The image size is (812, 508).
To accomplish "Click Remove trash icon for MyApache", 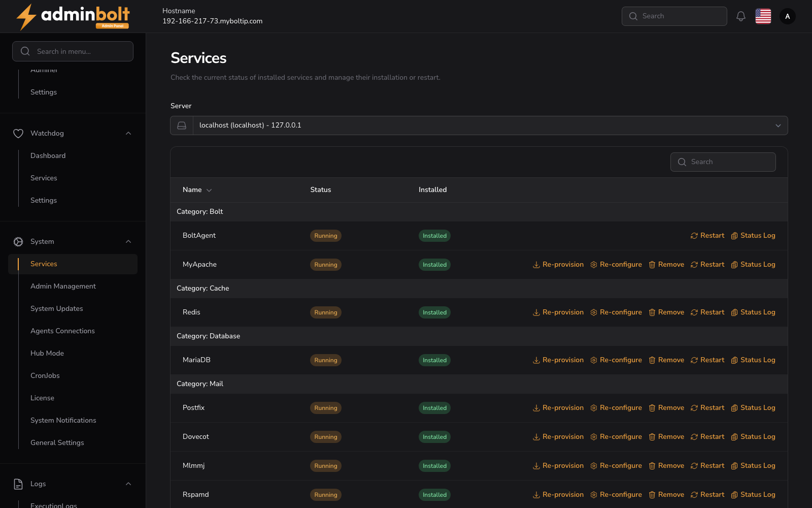I will point(652,265).
